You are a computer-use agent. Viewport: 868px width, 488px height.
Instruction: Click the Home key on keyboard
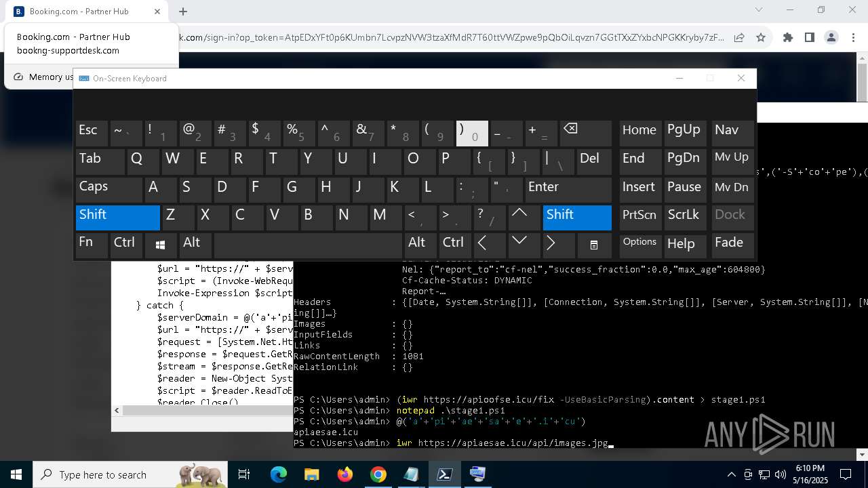point(640,133)
